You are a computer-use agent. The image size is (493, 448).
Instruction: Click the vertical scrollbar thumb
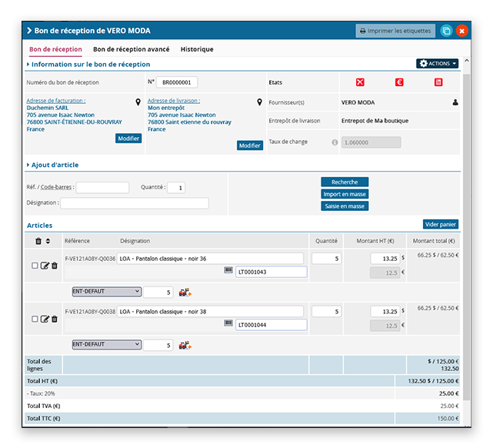467,238
